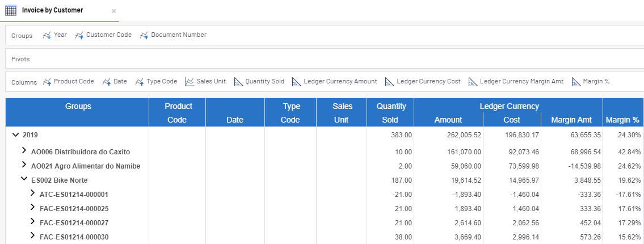Click the Product Code column icon
Screen dimensions: 644x244
coord(47,82)
